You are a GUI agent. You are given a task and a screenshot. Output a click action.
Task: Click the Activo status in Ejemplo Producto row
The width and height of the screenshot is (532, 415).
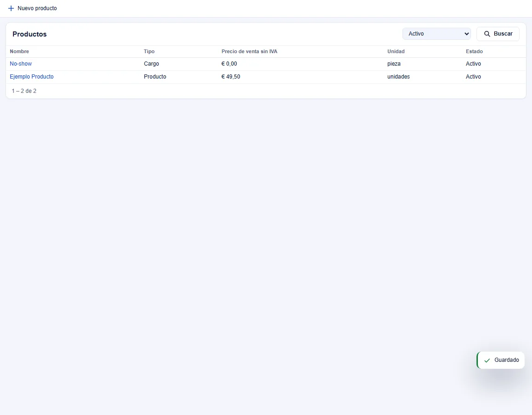[473, 77]
